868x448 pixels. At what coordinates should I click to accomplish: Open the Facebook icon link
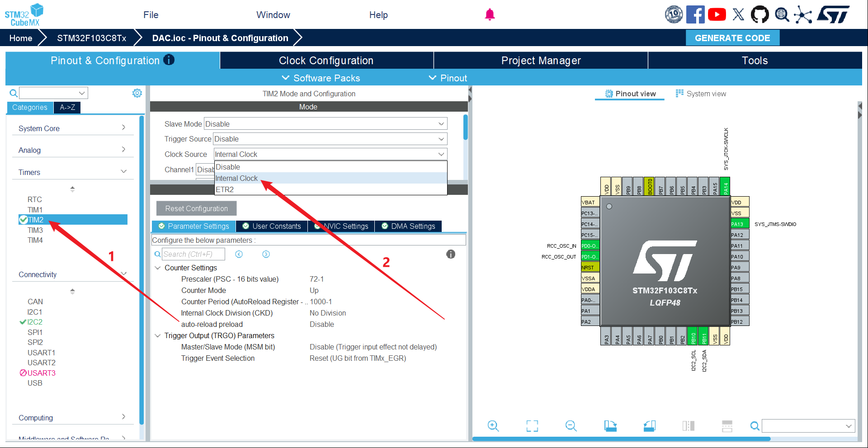pos(695,14)
